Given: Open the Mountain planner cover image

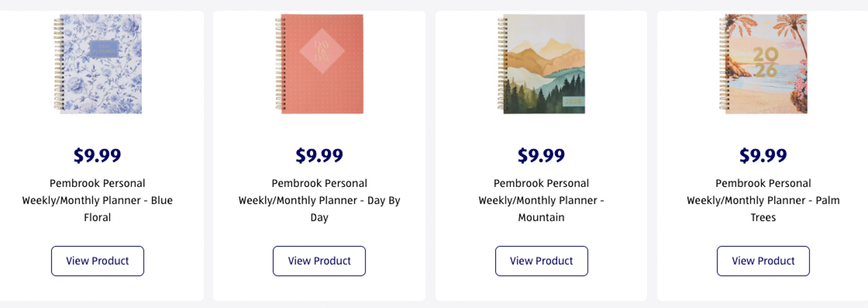Looking at the screenshot, I should click(542, 64).
